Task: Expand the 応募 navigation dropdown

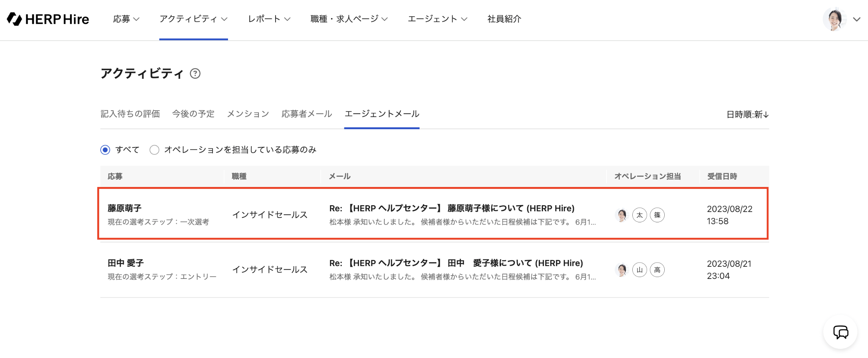Action: click(x=126, y=19)
